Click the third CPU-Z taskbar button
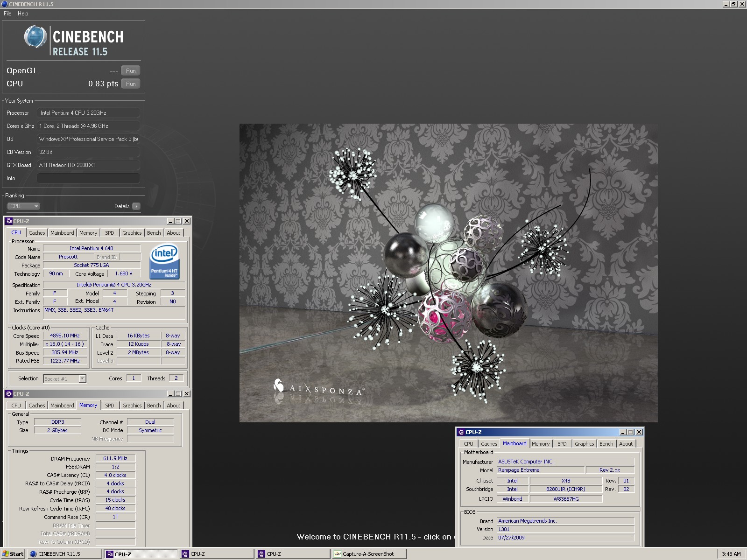Image resolution: width=747 pixels, height=560 pixels. pyautogui.click(x=293, y=554)
